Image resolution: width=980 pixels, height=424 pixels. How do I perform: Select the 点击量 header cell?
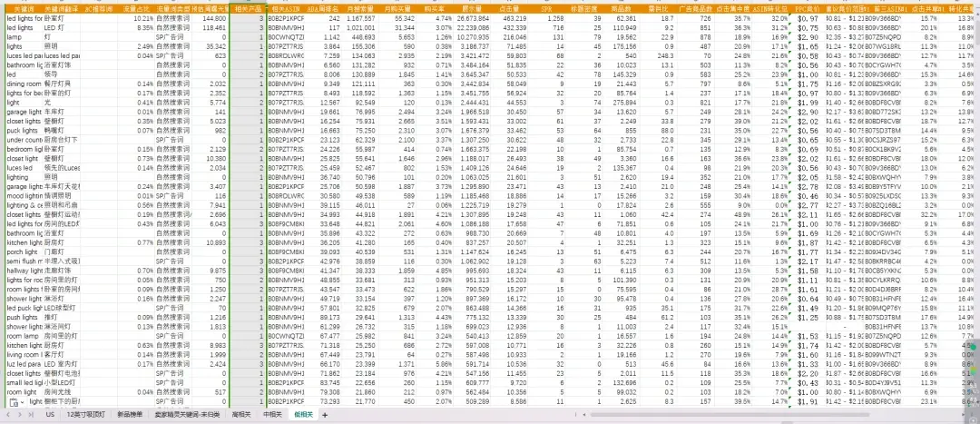click(510, 10)
